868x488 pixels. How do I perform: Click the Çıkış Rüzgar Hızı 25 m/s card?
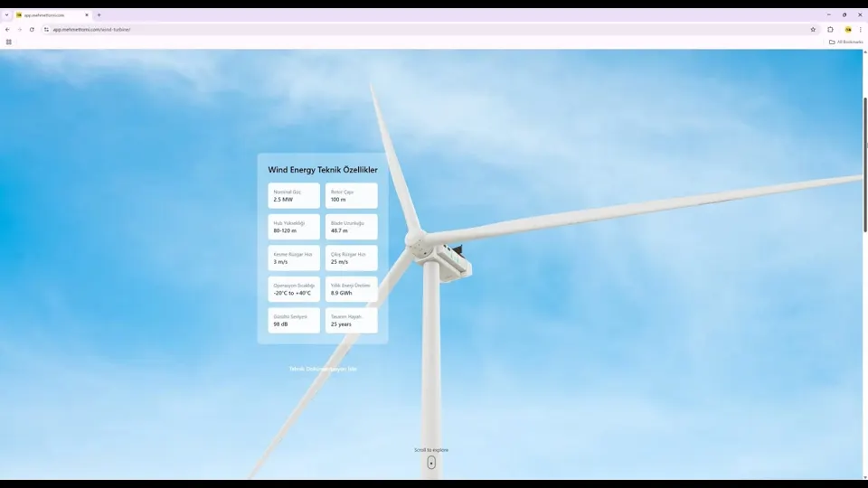tap(352, 258)
